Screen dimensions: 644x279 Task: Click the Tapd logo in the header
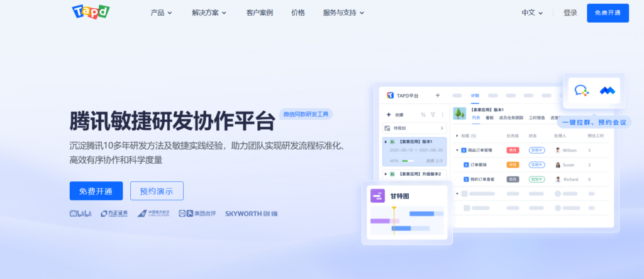91,12
